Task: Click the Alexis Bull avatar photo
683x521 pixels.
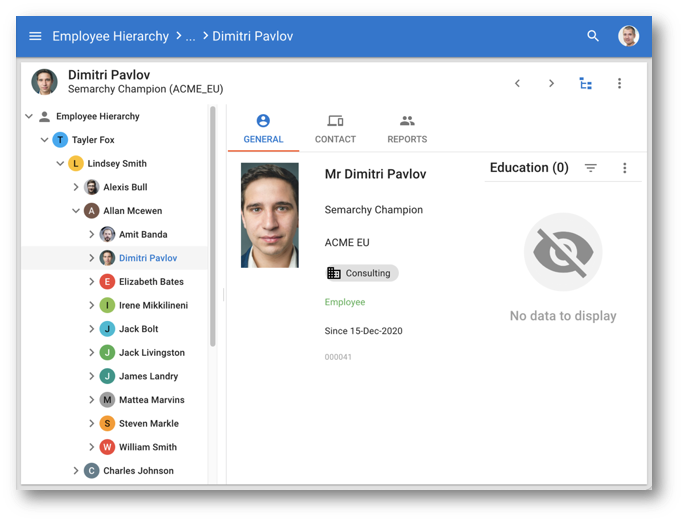Action: pyautogui.click(x=91, y=187)
